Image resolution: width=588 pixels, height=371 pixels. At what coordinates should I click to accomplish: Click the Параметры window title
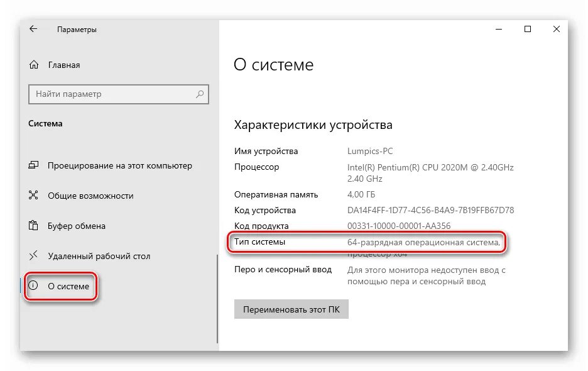77,30
